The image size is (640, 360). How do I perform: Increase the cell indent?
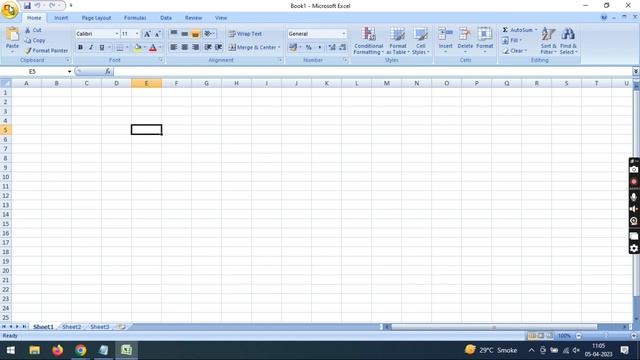click(x=218, y=47)
